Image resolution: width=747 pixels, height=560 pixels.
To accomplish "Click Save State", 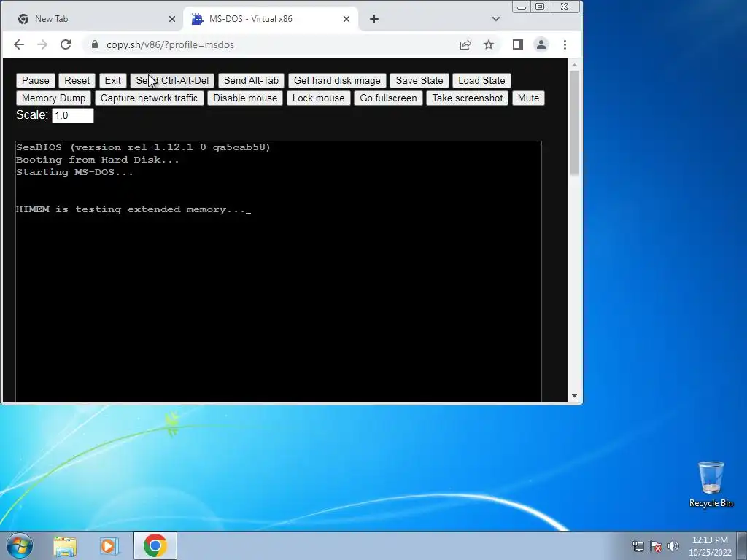I will pyautogui.click(x=419, y=80).
